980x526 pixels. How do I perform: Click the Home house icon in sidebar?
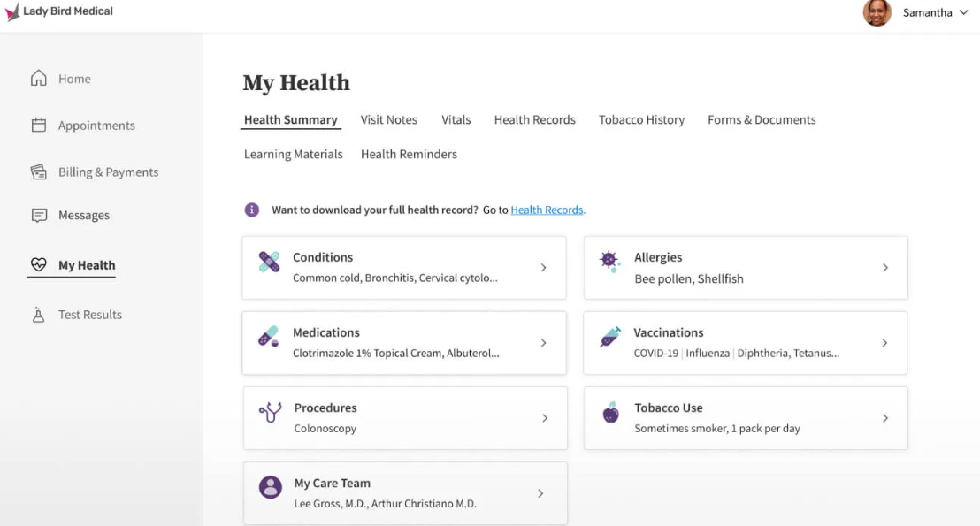click(x=39, y=79)
